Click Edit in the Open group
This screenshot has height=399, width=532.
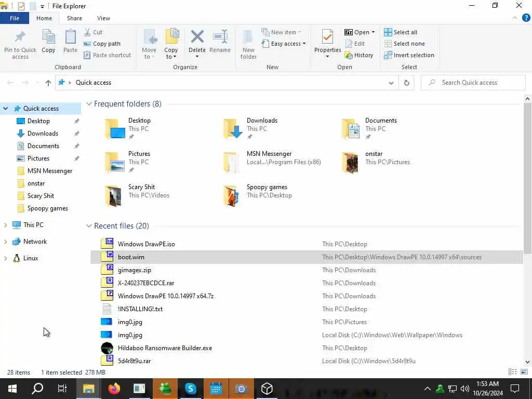tap(355, 44)
